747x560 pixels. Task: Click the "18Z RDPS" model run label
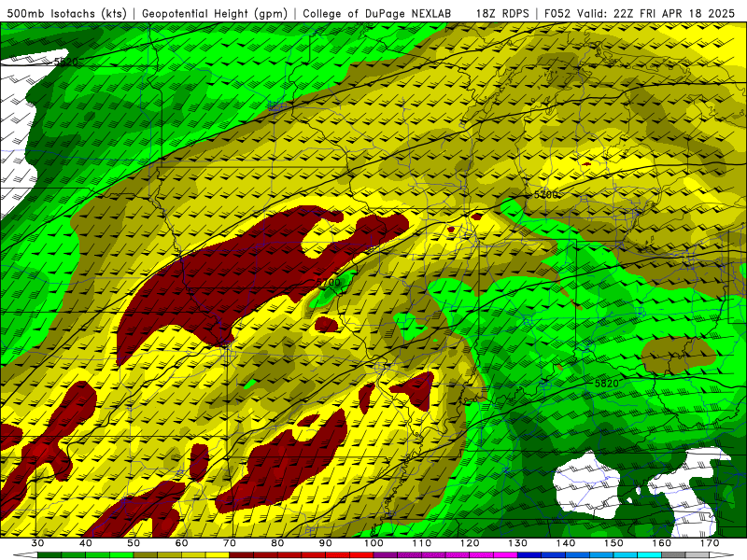coord(502,14)
